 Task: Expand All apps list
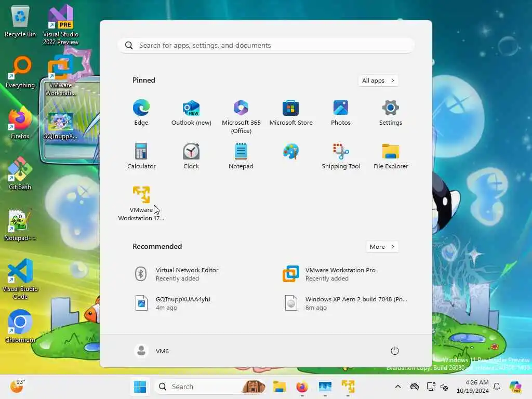tap(378, 81)
